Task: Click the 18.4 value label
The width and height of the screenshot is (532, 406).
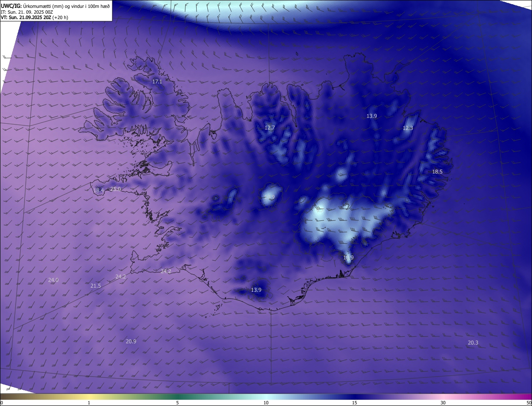Action: click(99, 191)
